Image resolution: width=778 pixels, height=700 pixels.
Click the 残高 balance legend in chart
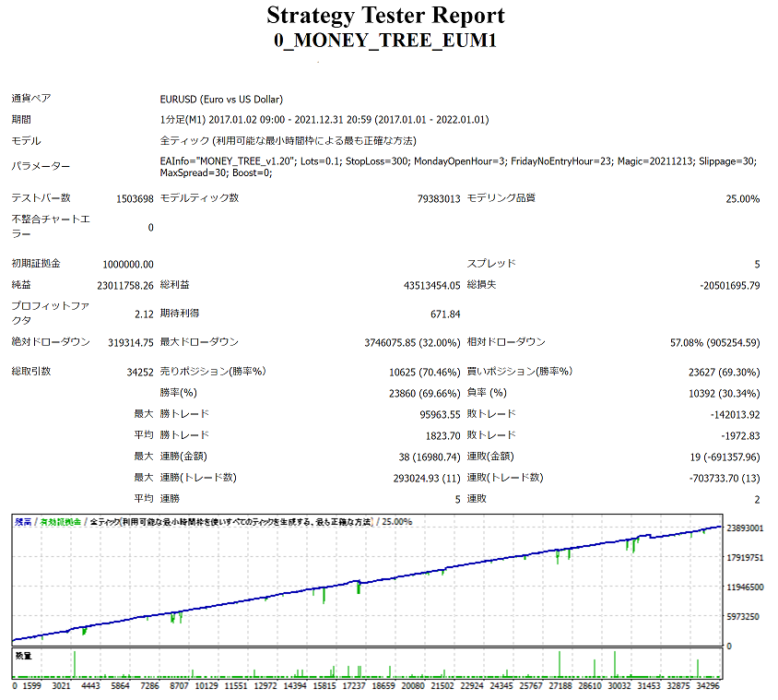point(23,522)
